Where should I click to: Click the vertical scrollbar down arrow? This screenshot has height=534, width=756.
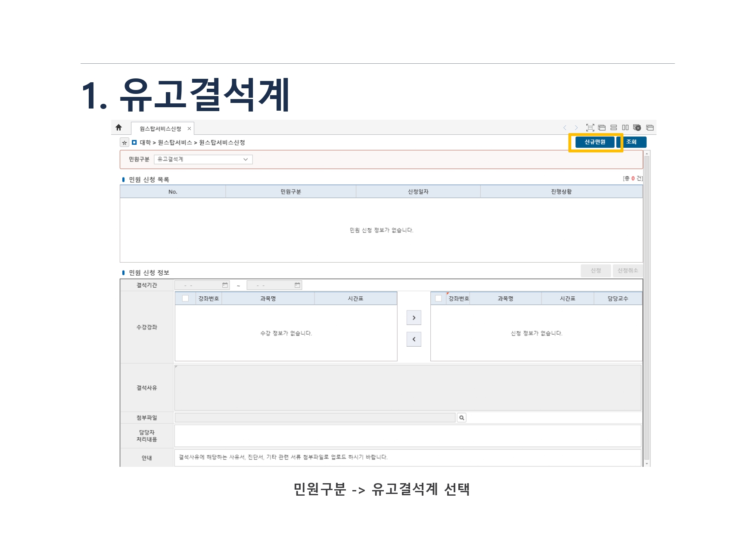[647, 464]
